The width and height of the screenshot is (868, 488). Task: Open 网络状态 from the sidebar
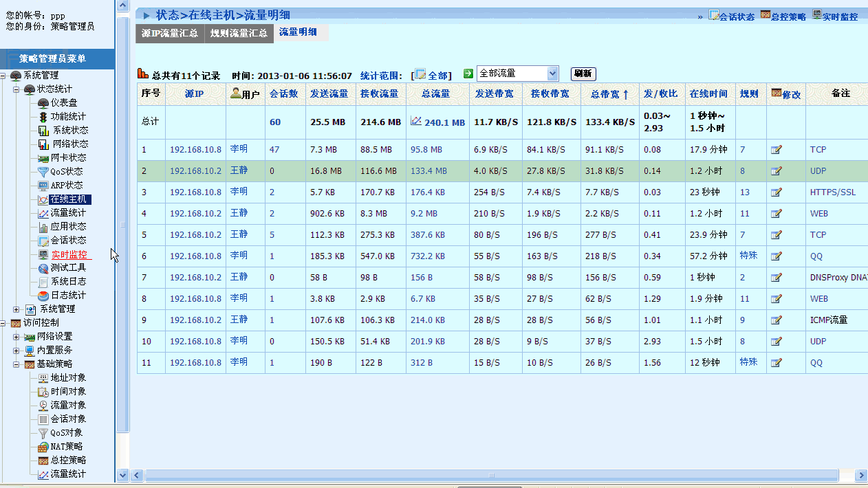coord(70,144)
